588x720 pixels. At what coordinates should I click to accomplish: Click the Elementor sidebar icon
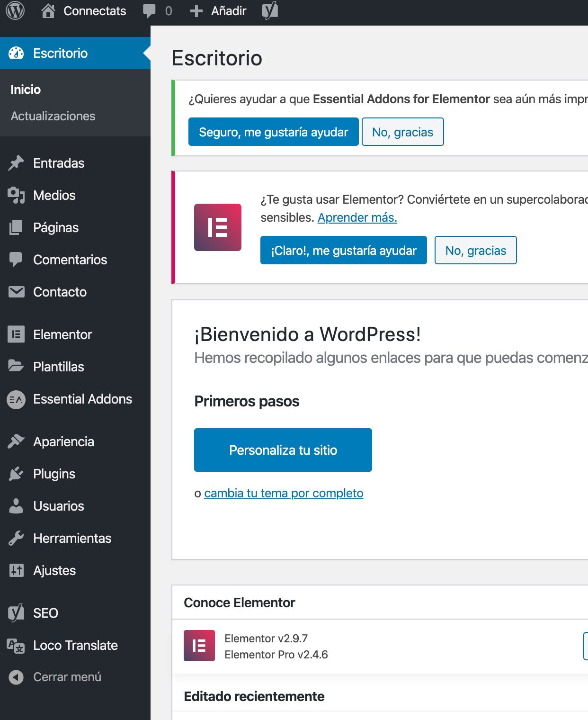click(16, 334)
